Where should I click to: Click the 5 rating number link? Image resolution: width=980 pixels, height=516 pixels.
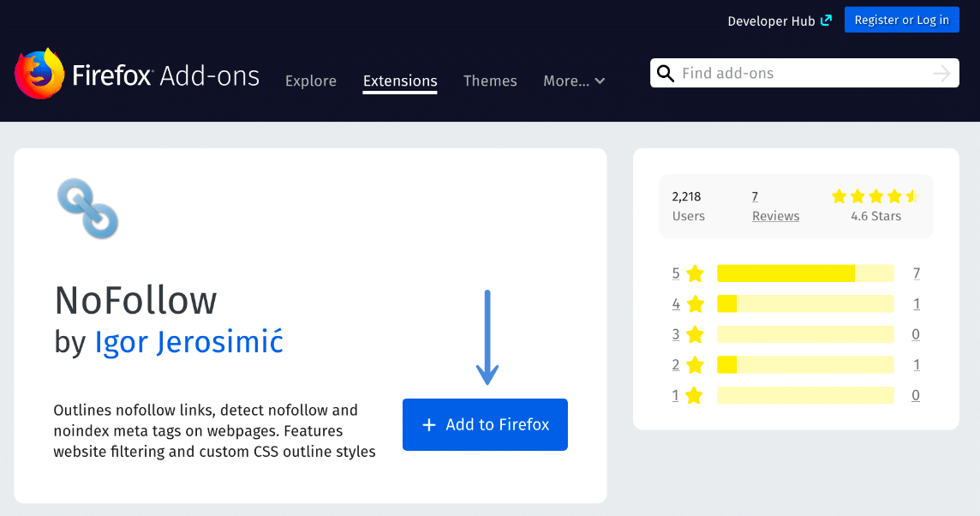coord(676,273)
